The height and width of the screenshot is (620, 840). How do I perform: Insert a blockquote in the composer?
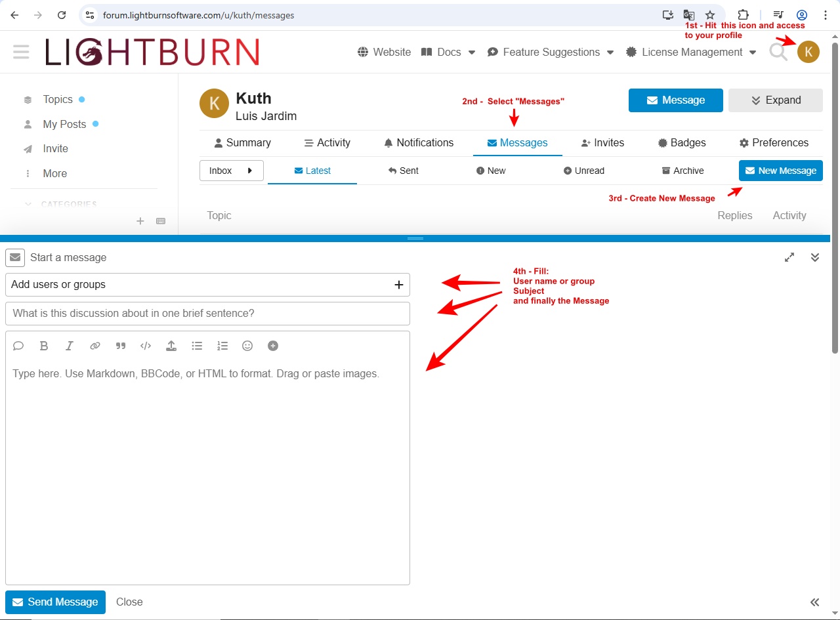121,346
